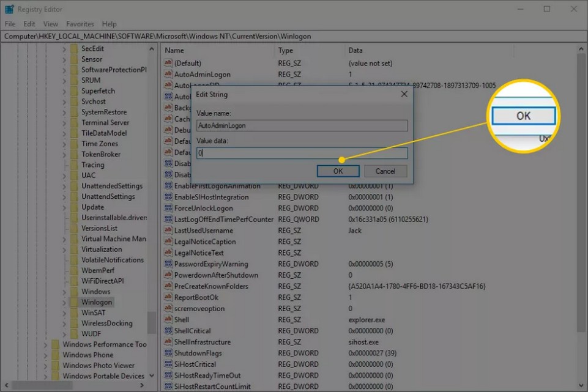Select the ShellCritical DWORD icon
This screenshot has width=588, height=392.
168,330
